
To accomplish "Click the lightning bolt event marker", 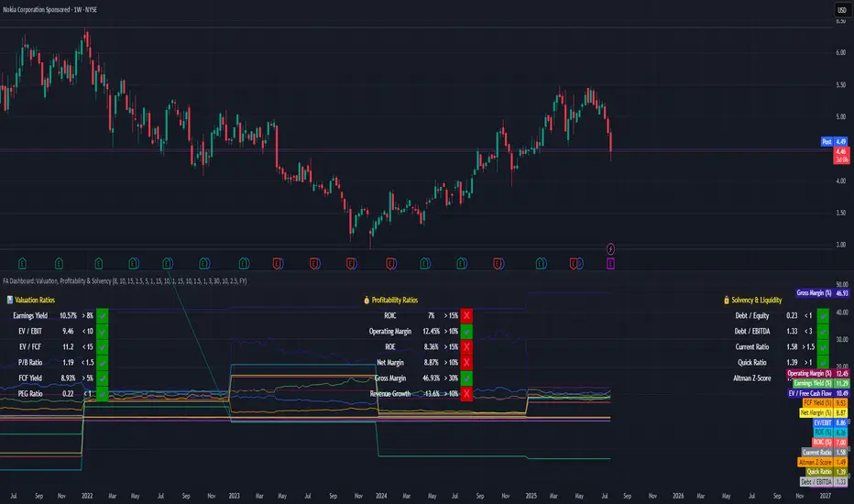I will 610,249.
